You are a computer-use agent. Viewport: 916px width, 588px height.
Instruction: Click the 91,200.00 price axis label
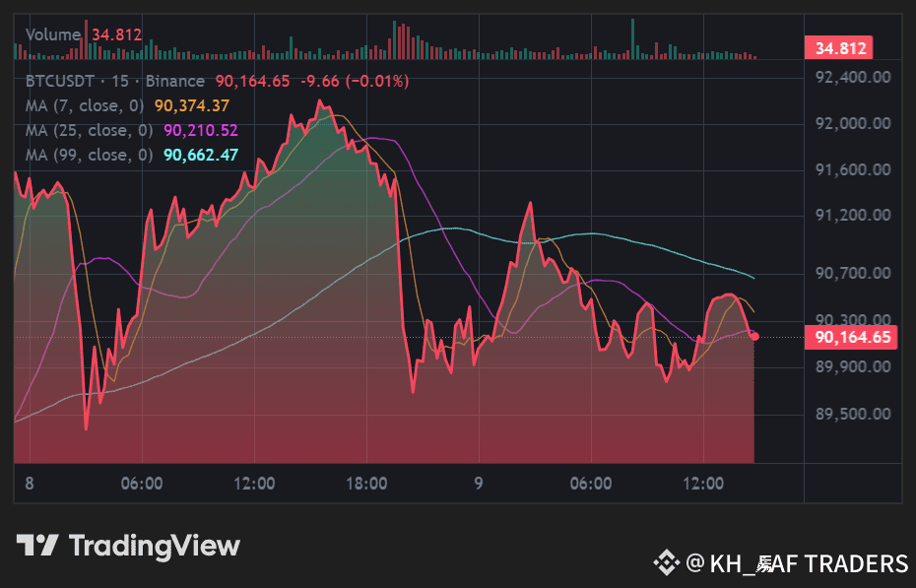click(x=853, y=216)
